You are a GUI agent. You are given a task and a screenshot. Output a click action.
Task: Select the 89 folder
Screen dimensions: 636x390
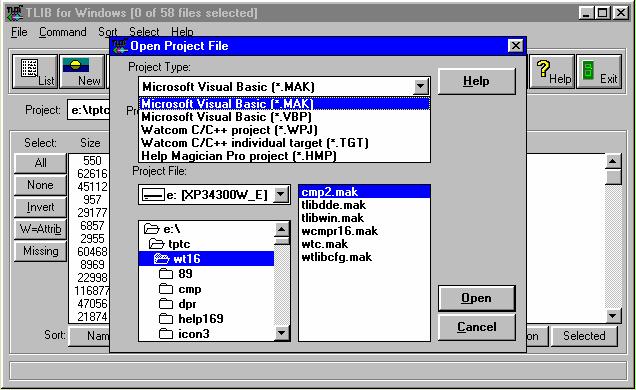[x=207, y=274]
